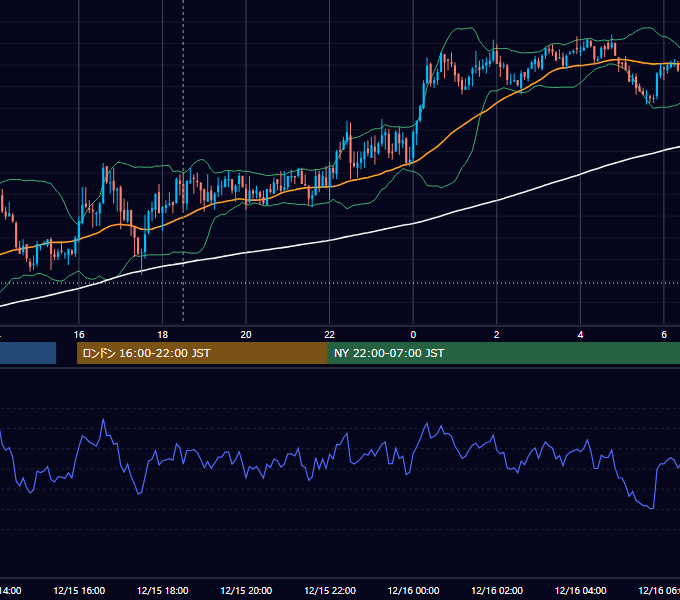The height and width of the screenshot is (600, 680).
Task: Click the '20' hour label on chart axis
Action: pyautogui.click(x=246, y=334)
